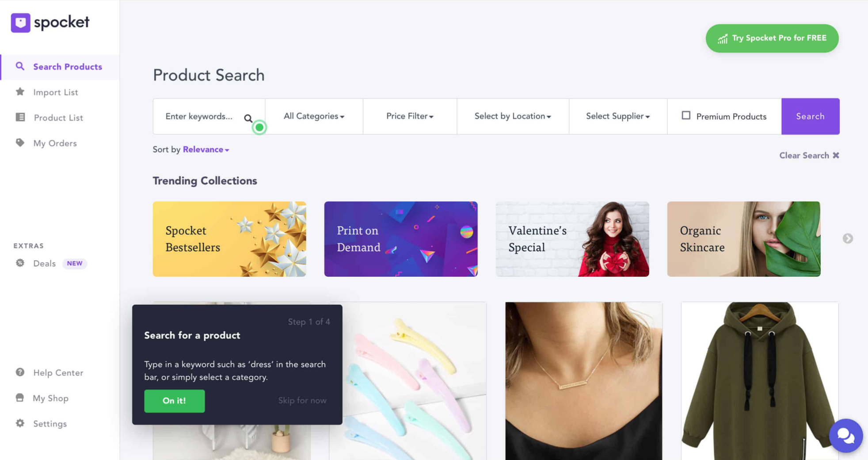This screenshot has height=460, width=868.
Task: Open the Price Filter dropdown
Action: pyautogui.click(x=410, y=116)
